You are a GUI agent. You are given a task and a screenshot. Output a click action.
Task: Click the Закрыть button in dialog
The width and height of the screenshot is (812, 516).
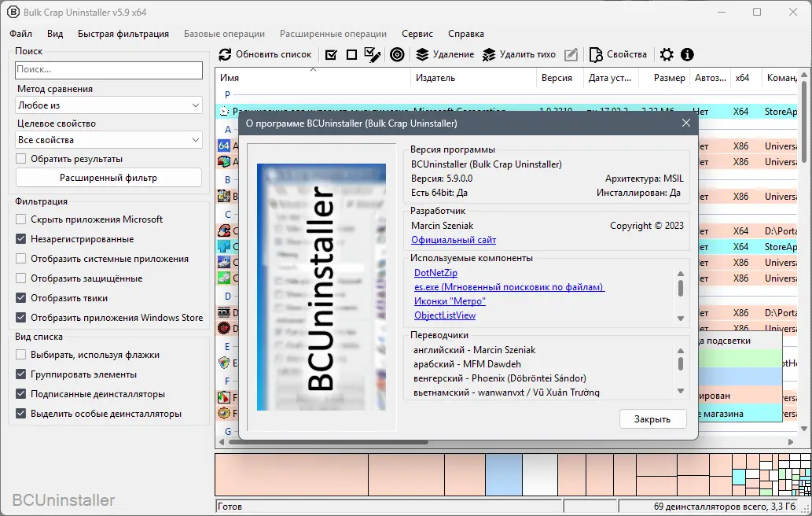click(652, 419)
